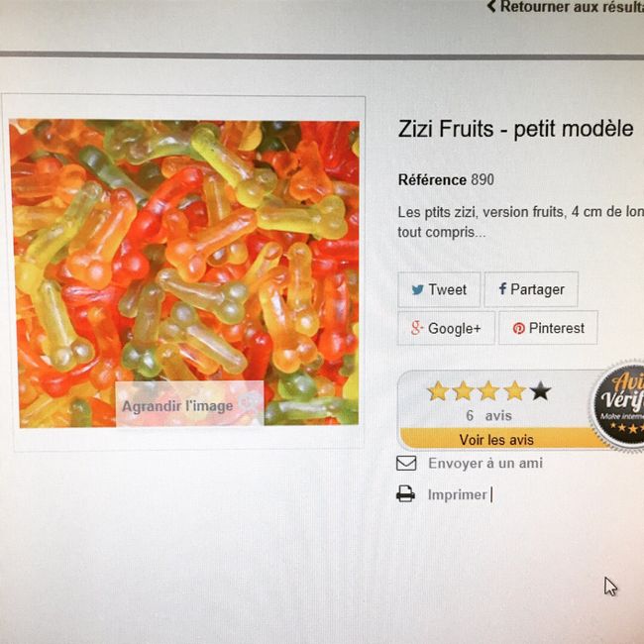Viewport: 644px width, 644px height.
Task: Open Voir les avis reviews bar
Action: click(496, 440)
